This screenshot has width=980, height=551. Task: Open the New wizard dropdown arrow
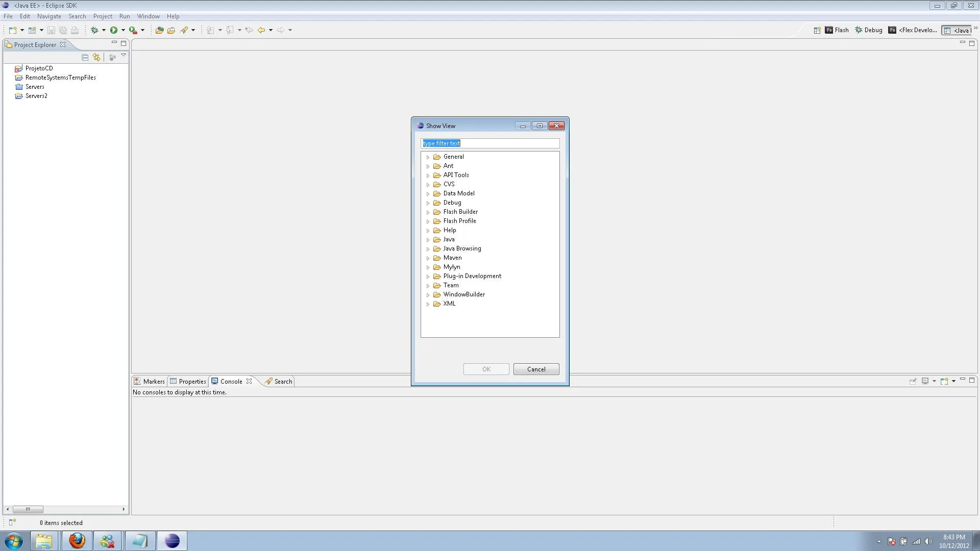22,30
